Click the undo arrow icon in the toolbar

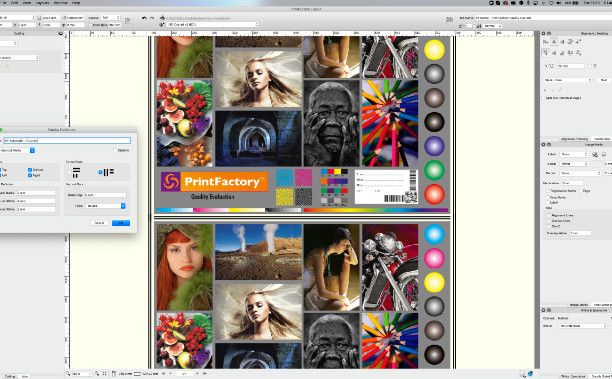[144, 18]
